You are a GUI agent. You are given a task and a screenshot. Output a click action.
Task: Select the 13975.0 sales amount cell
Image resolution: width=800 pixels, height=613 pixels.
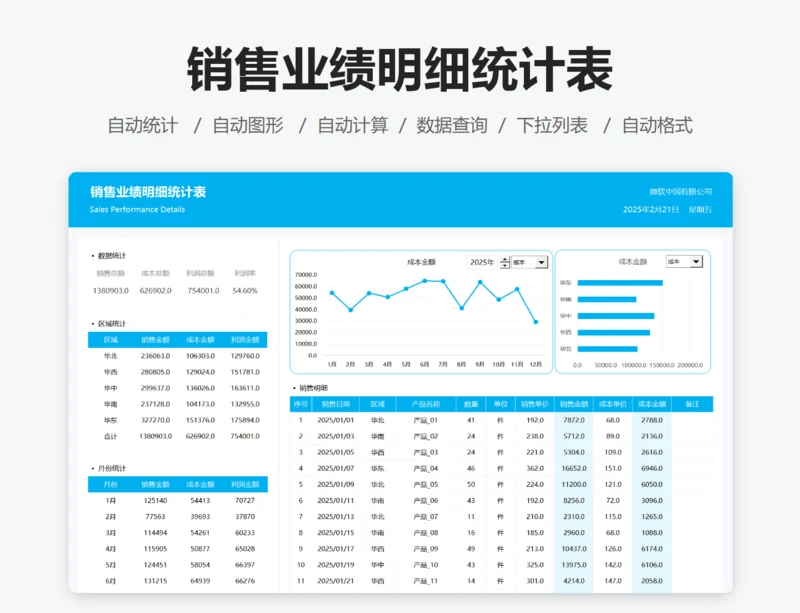tap(574, 565)
